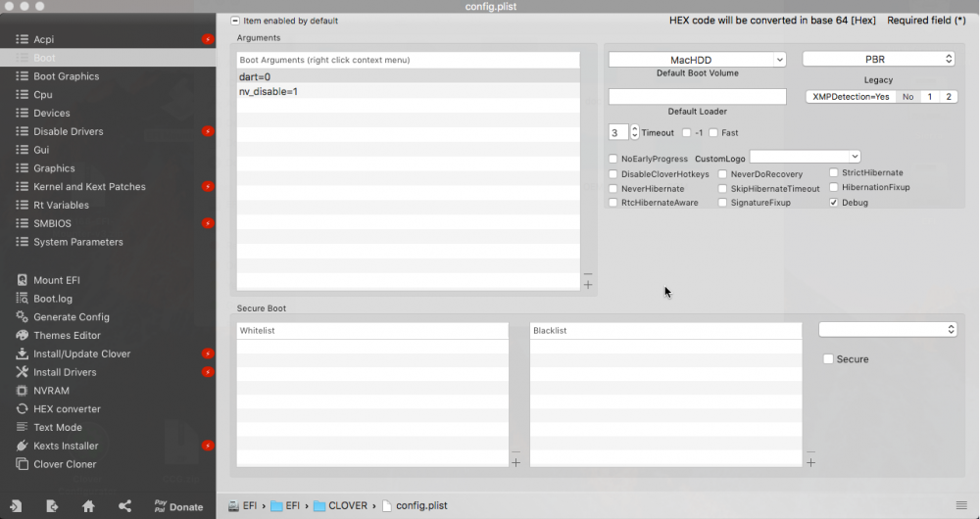Viewport: 980px width, 519px height.
Task: Open the Disable Drivers section
Action: (x=69, y=131)
